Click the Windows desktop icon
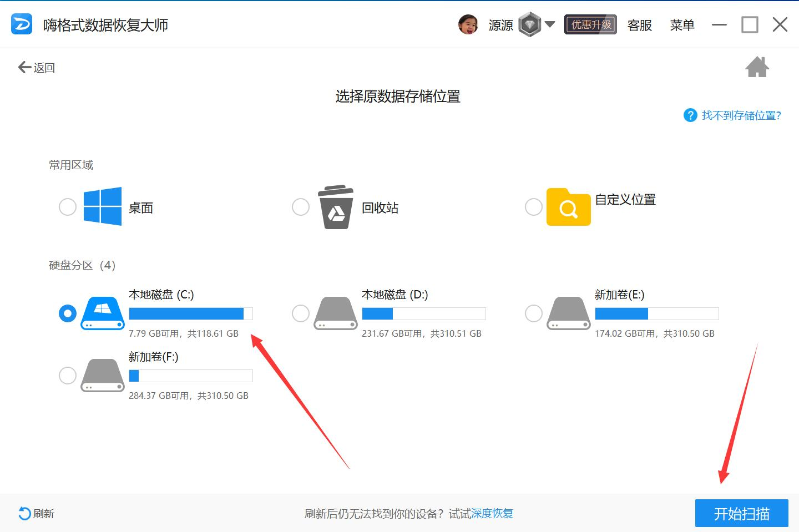This screenshot has width=799, height=532. click(x=103, y=206)
